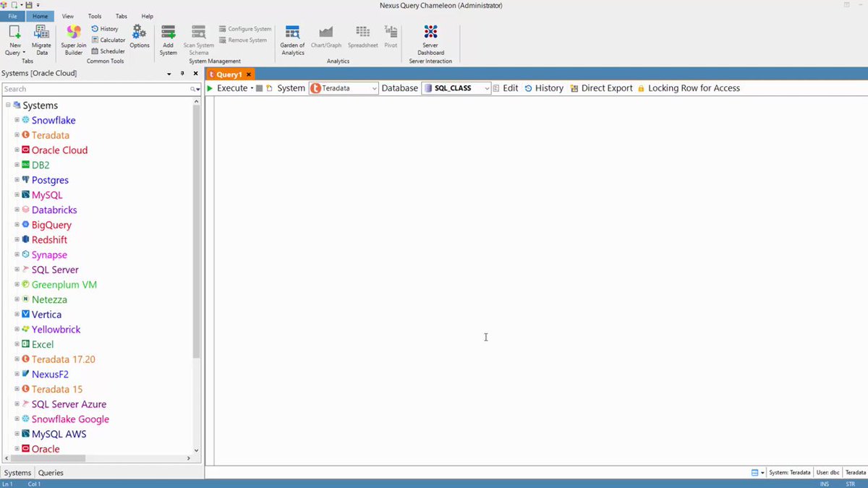Screen dimensions: 868x488
Task: Switch to the View ribbon tab
Action: pyautogui.click(x=68, y=16)
